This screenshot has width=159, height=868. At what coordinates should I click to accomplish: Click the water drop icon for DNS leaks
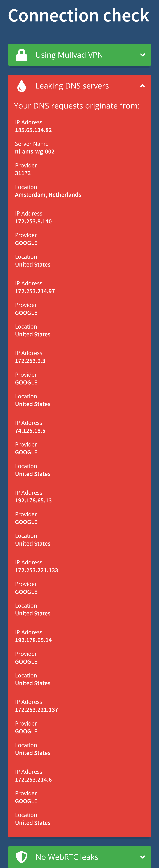pos(22,86)
